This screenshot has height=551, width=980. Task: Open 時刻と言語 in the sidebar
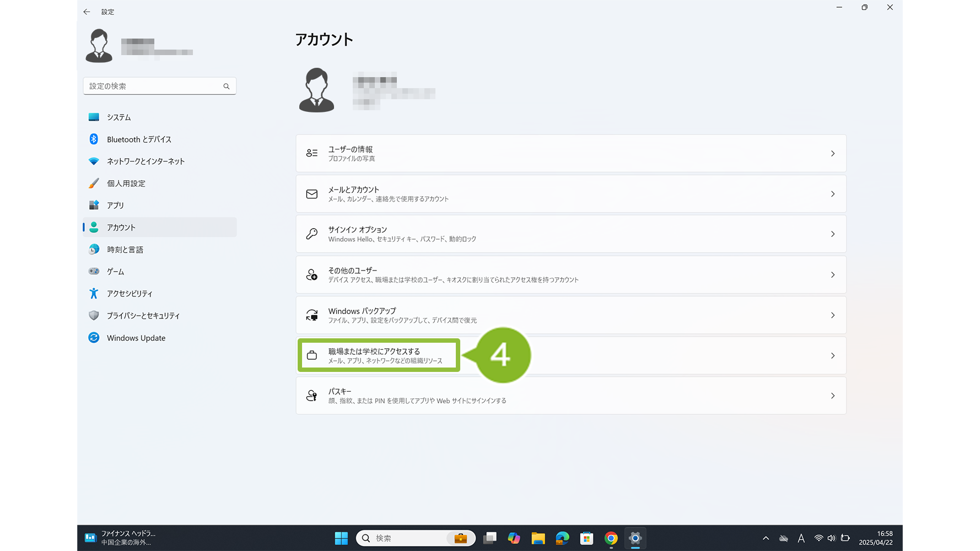click(x=160, y=250)
